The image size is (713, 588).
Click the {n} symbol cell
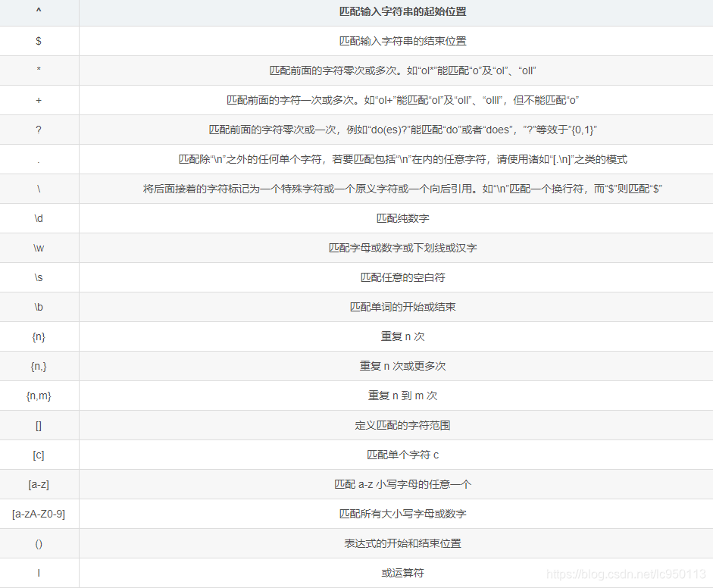click(x=39, y=336)
